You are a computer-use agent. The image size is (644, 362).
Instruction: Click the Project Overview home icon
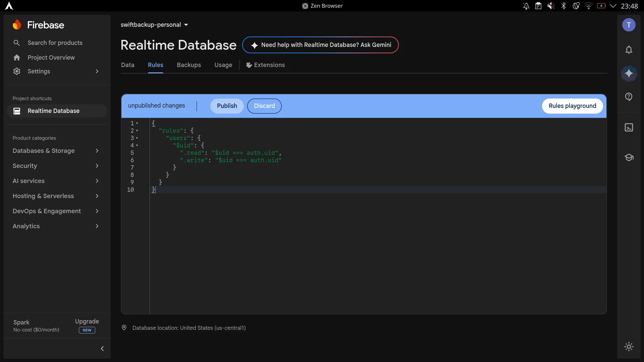(x=17, y=58)
